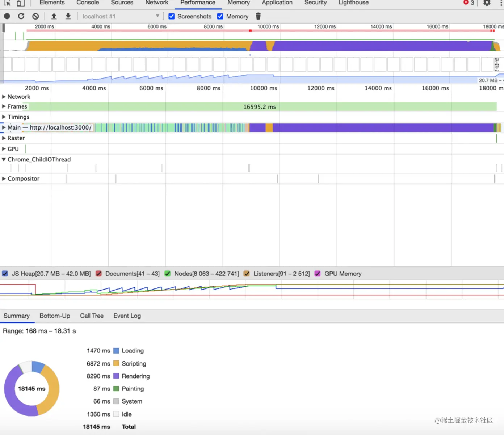Toggle the Listeners checkbox

pos(247,274)
